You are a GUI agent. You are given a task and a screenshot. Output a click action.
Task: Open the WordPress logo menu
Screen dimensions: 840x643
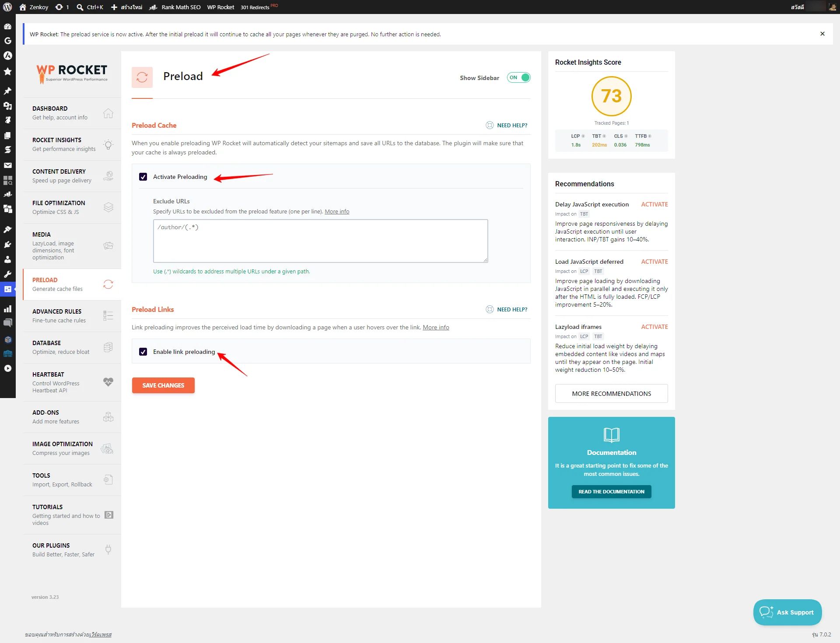[7, 7]
